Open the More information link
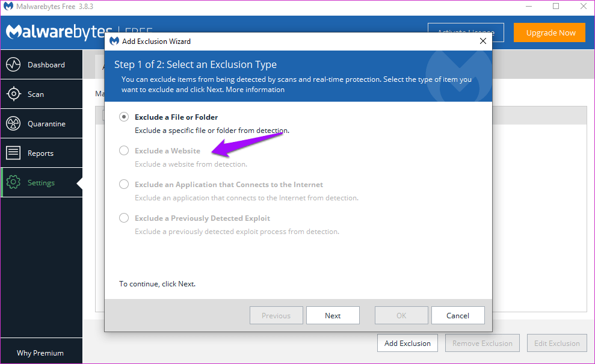The image size is (595, 364). click(x=255, y=90)
